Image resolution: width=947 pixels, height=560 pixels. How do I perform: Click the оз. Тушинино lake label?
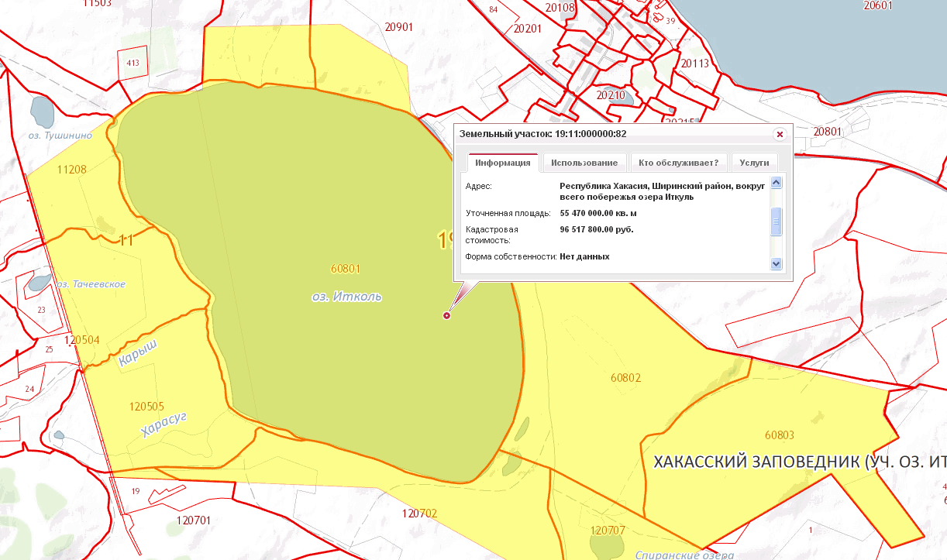60,135
